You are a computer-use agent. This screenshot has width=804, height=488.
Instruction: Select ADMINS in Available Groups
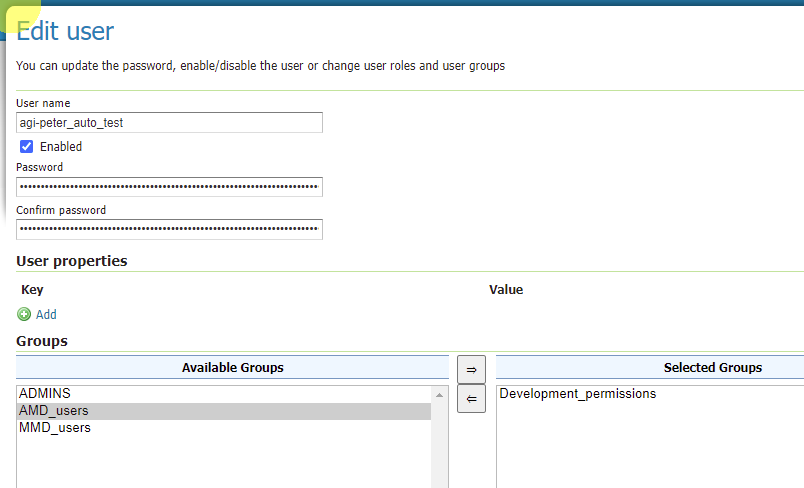[x=224, y=394]
